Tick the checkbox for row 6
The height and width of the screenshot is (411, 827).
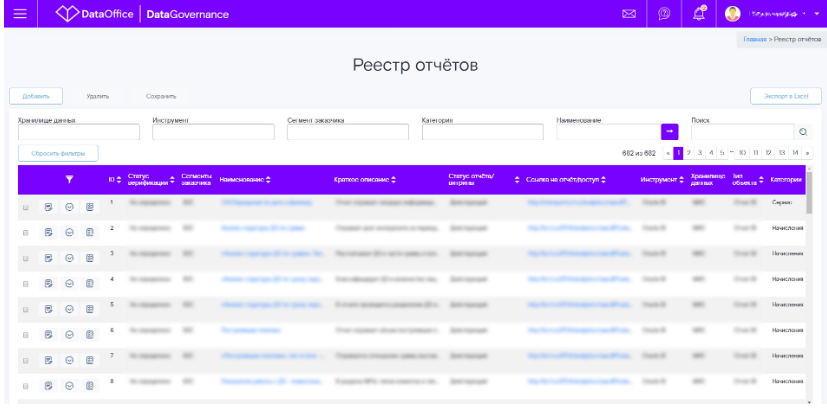point(25,335)
